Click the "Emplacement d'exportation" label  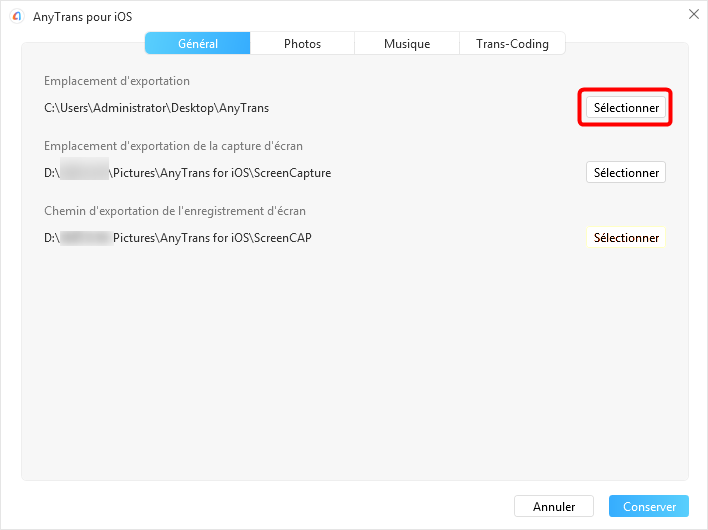(117, 81)
